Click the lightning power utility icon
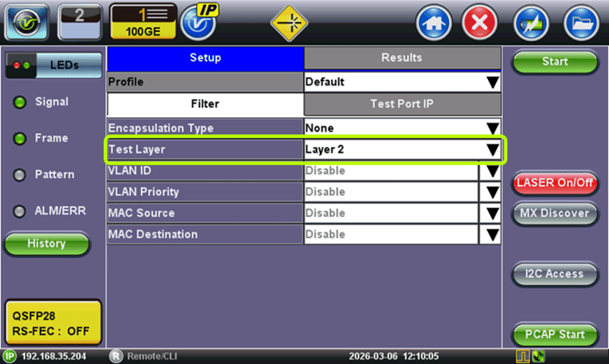The height and width of the screenshot is (364, 609). [x=531, y=22]
